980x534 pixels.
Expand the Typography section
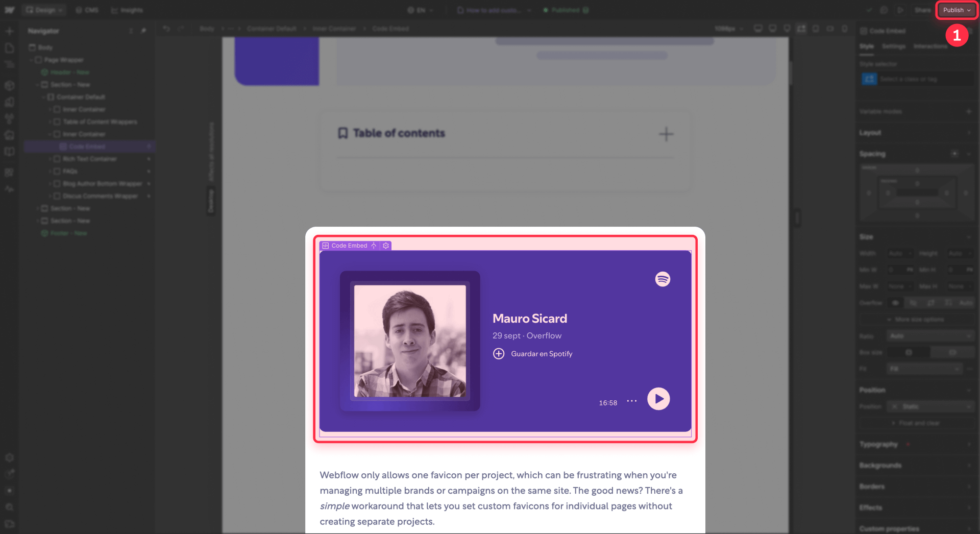coord(917,445)
